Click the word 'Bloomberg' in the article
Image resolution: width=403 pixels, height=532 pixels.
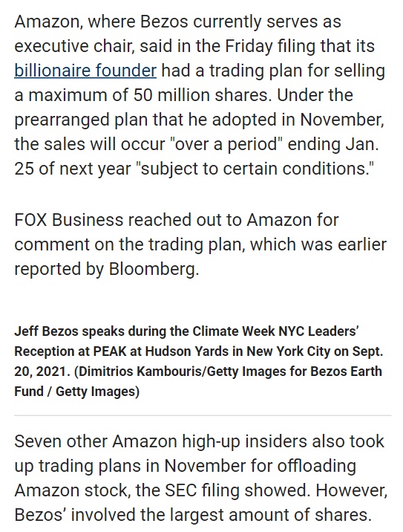click(x=152, y=269)
